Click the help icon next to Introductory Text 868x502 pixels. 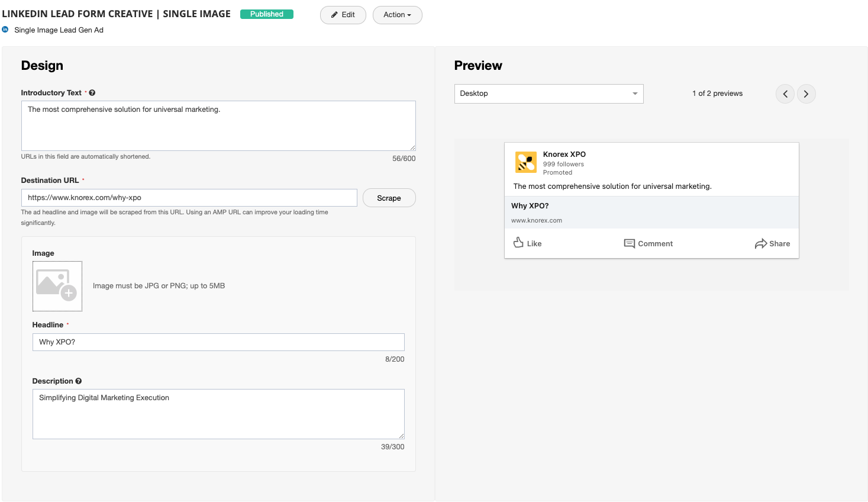tap(92, 93)
